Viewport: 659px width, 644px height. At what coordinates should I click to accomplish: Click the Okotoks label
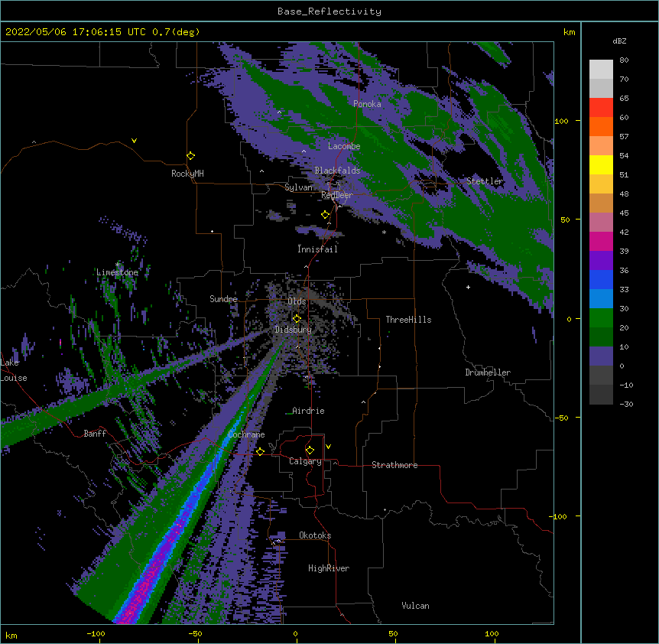315,535
